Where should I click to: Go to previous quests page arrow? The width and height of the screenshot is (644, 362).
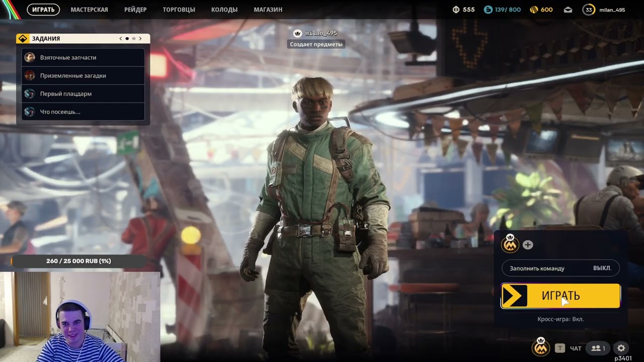121,39
